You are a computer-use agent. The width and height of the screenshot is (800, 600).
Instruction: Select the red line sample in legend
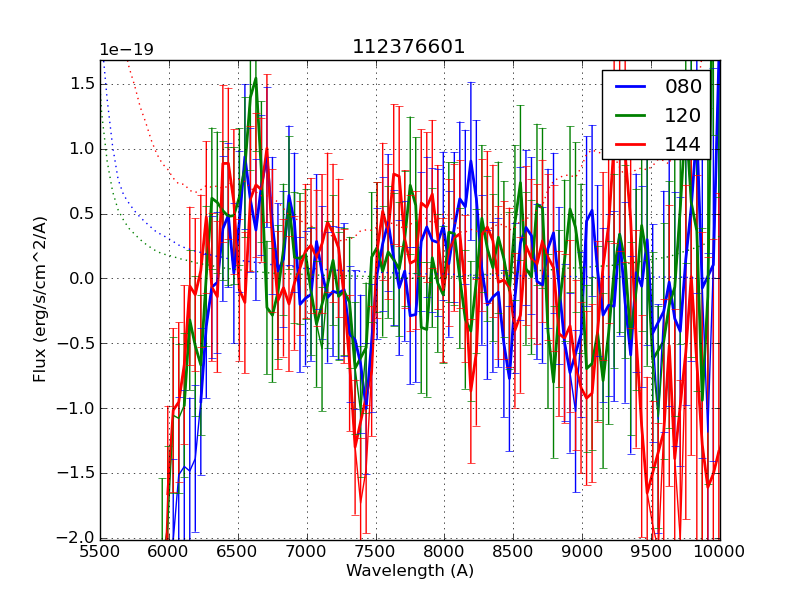coord(630,145)
